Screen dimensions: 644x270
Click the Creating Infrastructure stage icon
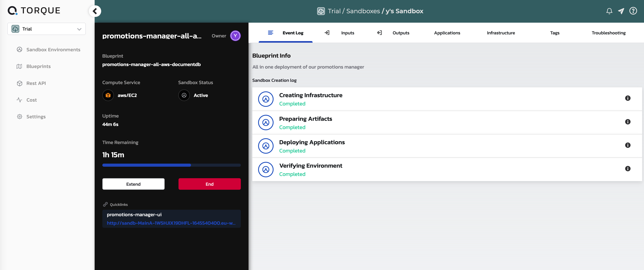pyautogui.click(x=266, y=99)
